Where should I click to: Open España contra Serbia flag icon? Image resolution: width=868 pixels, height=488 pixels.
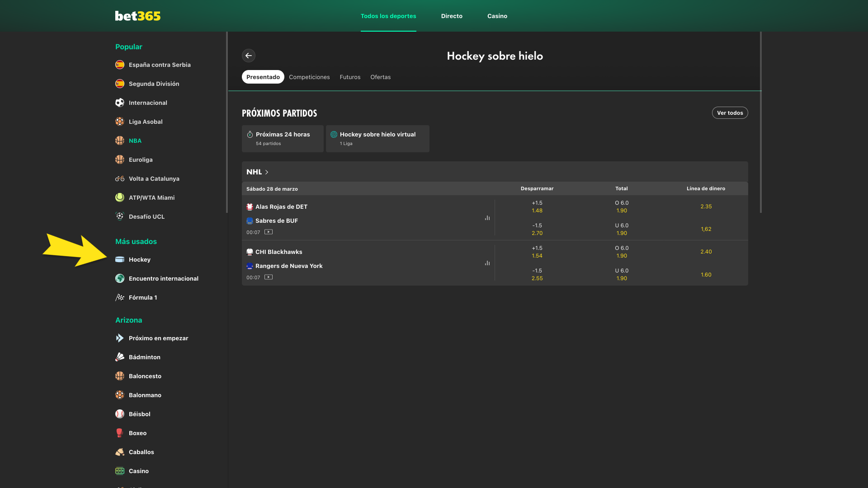tap(120, 65)
